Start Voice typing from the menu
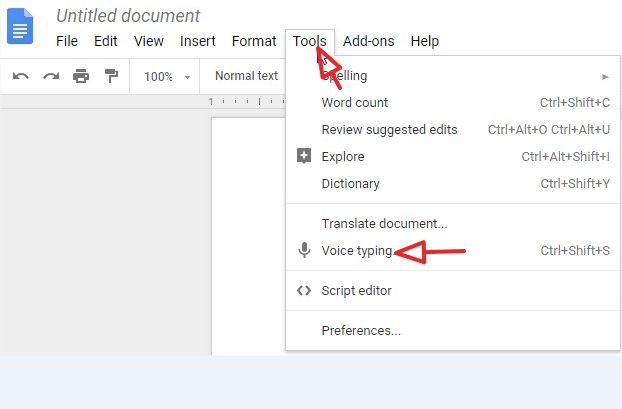 453,250
